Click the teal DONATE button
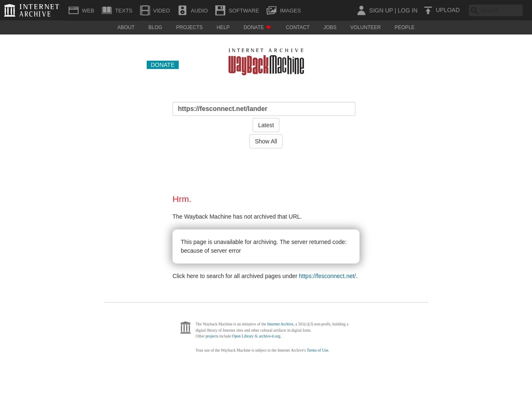The image size is (532, 399). click(x=163, y=65)
